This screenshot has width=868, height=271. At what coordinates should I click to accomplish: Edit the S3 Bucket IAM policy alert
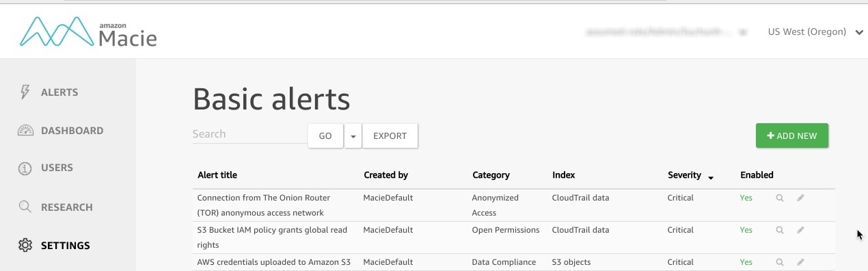pos(800,230)
